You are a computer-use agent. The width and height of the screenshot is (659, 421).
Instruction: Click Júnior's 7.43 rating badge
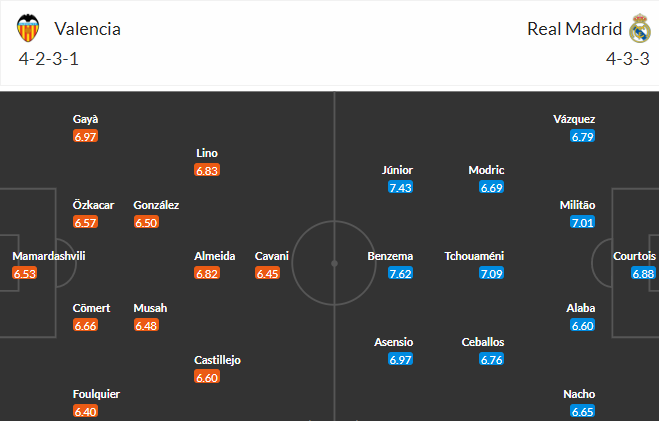point(401,187)
